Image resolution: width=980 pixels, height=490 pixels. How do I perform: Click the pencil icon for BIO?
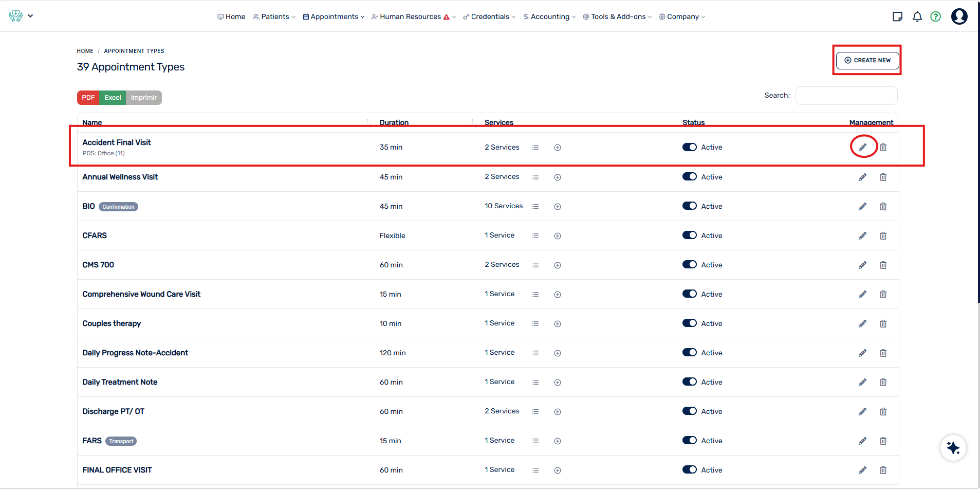click(x=862, y=206)
